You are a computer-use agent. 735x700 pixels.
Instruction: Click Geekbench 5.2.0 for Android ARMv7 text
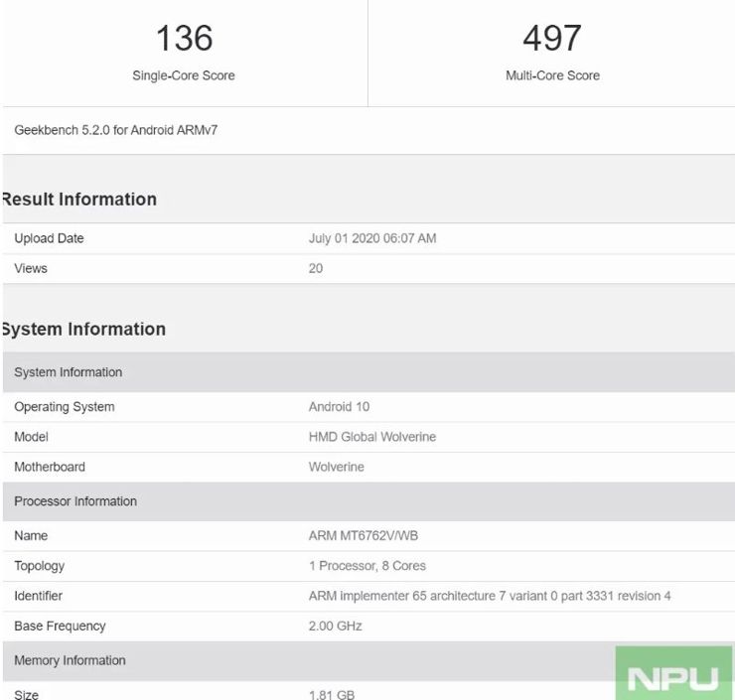tap(116, 130)
